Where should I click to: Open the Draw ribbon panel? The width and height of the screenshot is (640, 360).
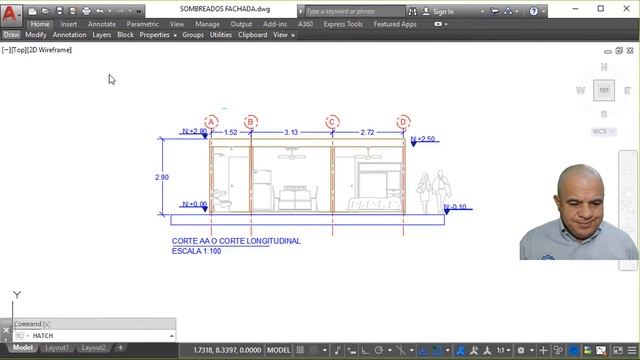(x=11, y=35)
